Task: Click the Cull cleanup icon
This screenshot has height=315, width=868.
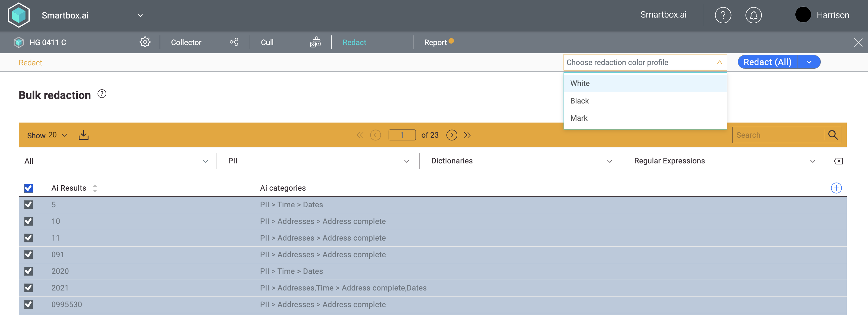Action: [x=315, y=42]
